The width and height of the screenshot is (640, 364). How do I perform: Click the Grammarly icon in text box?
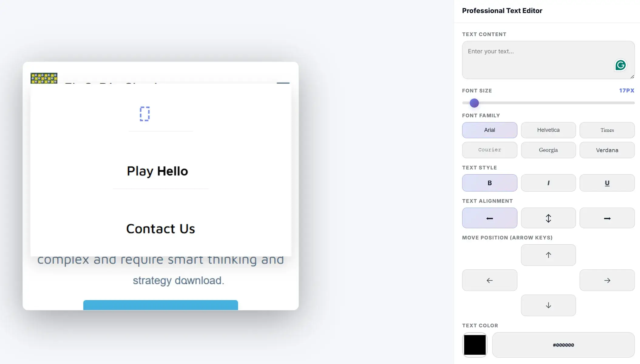620,65
